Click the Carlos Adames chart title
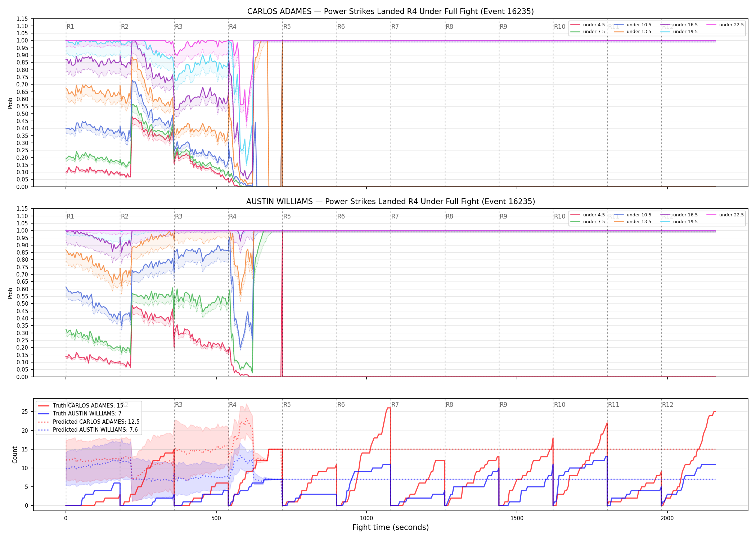Image resolution: width=756 pixels, height=540 pixels. pyautogui.click(x=390, y=12)
